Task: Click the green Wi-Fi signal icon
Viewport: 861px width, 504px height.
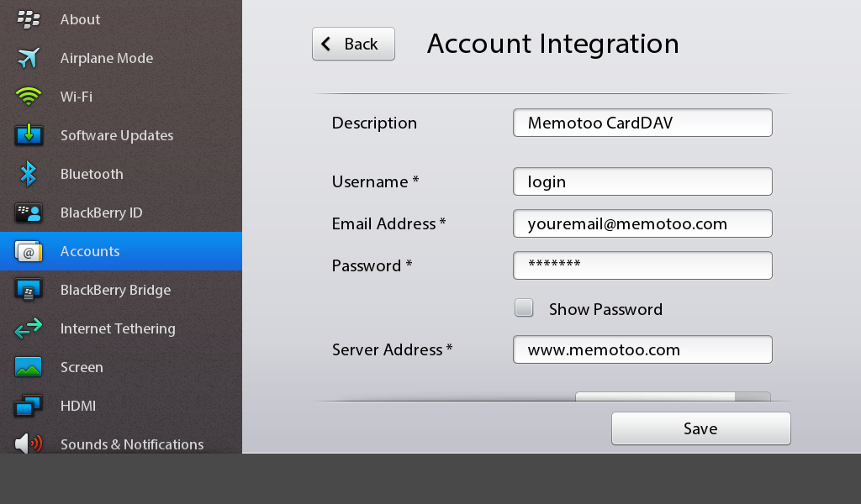Action: (28, 97)
